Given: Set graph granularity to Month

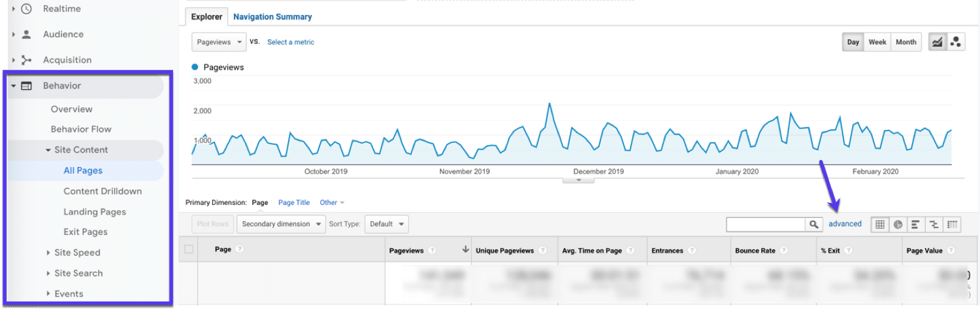Looking at the screenshot, I should (x=906, y=42).
